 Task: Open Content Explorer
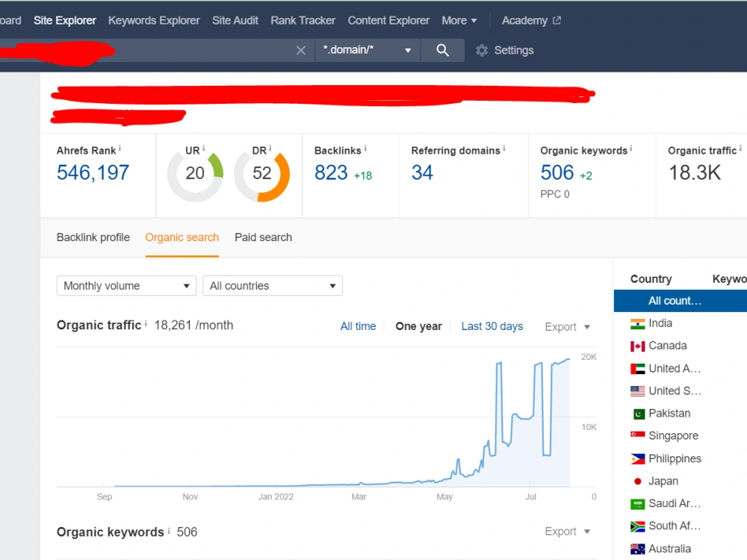[388, 20]
